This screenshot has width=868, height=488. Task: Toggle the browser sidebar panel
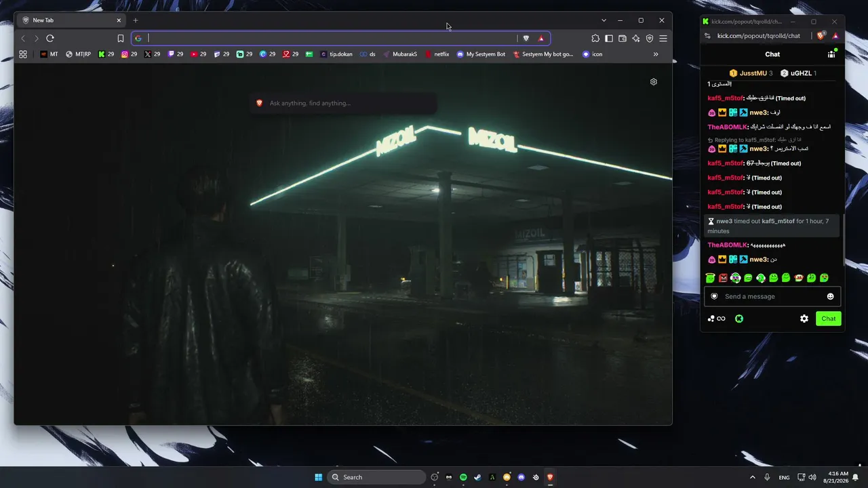pos(609,39)
